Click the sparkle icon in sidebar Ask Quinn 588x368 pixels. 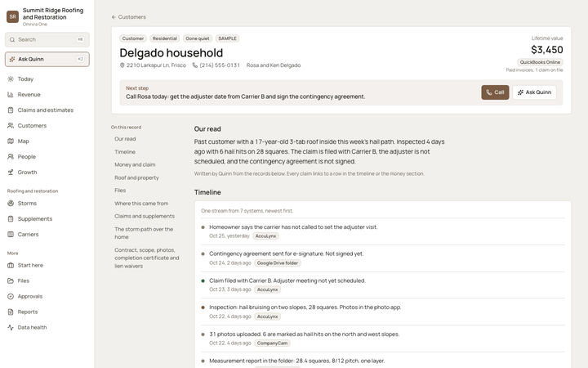[12, 60]
